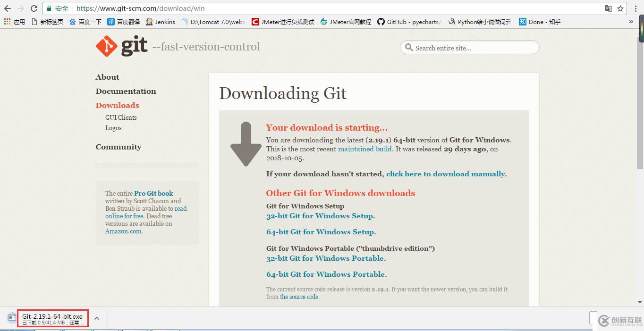
Task: Open the 百度一下 bookmark
Action: (85, 22)
